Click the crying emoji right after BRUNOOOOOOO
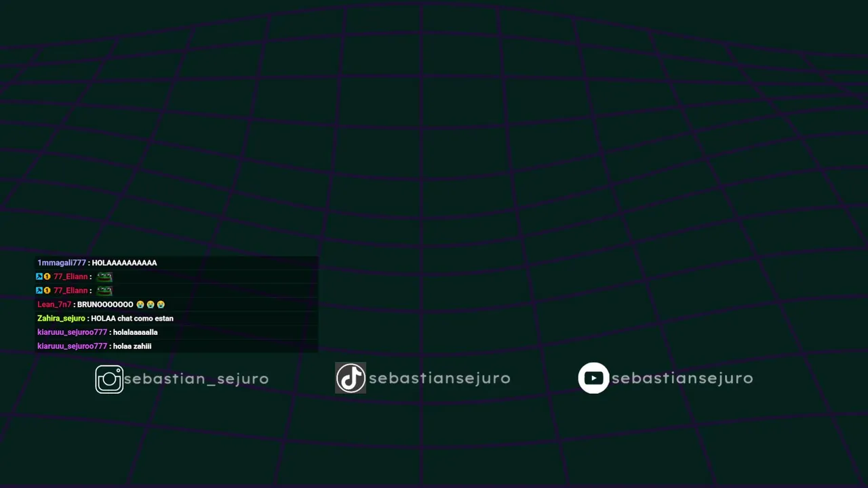The height and width of the screenshot is (488, 868). [x=140, y=305]
